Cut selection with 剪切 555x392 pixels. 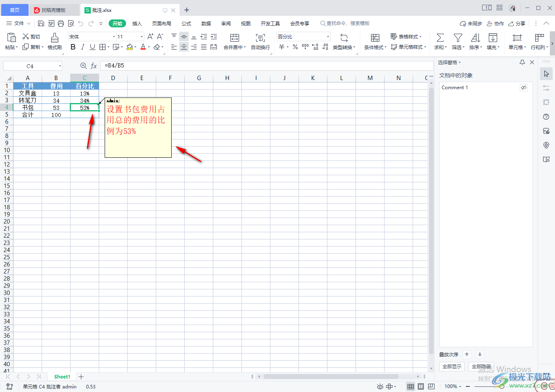coord(31,36)
